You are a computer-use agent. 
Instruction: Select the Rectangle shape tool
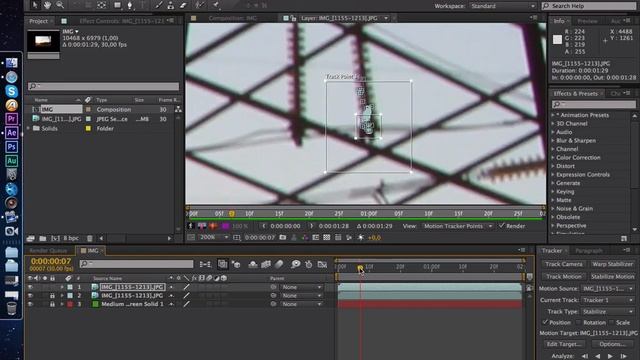[x=117, y=5]
